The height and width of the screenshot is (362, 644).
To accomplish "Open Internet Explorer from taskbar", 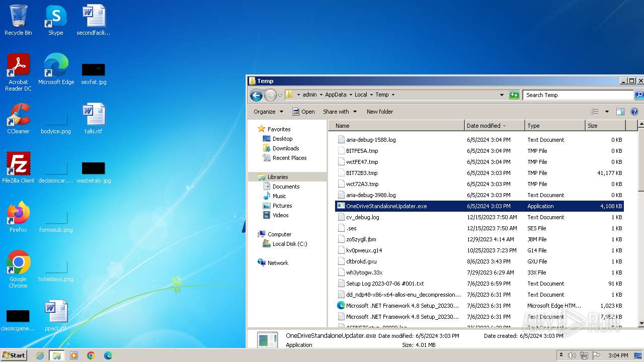I will [x=40, y=355].
